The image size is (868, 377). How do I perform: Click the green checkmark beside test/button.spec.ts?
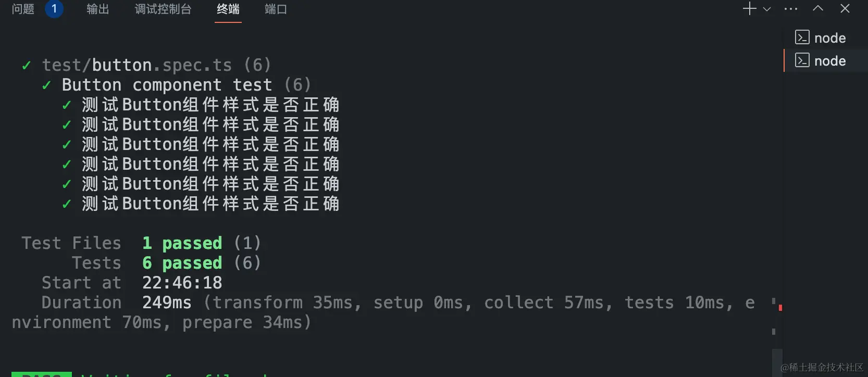click(x=26, y=66)
